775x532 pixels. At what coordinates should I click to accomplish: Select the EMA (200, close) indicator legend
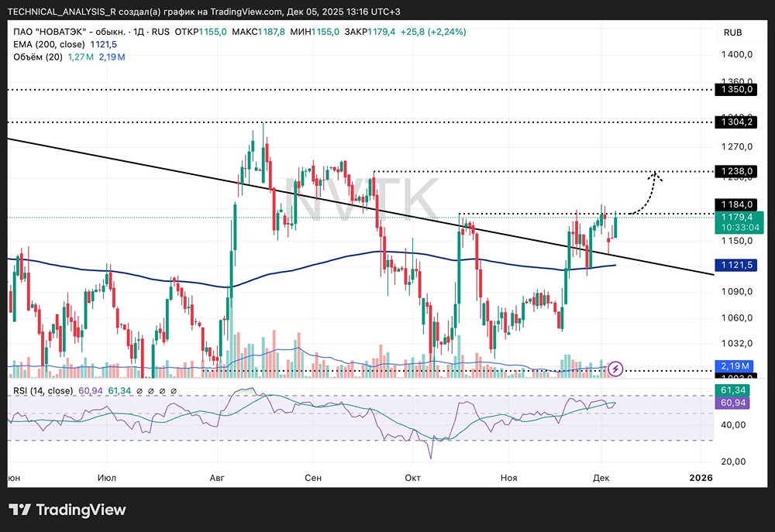click(x=49, y=44)
